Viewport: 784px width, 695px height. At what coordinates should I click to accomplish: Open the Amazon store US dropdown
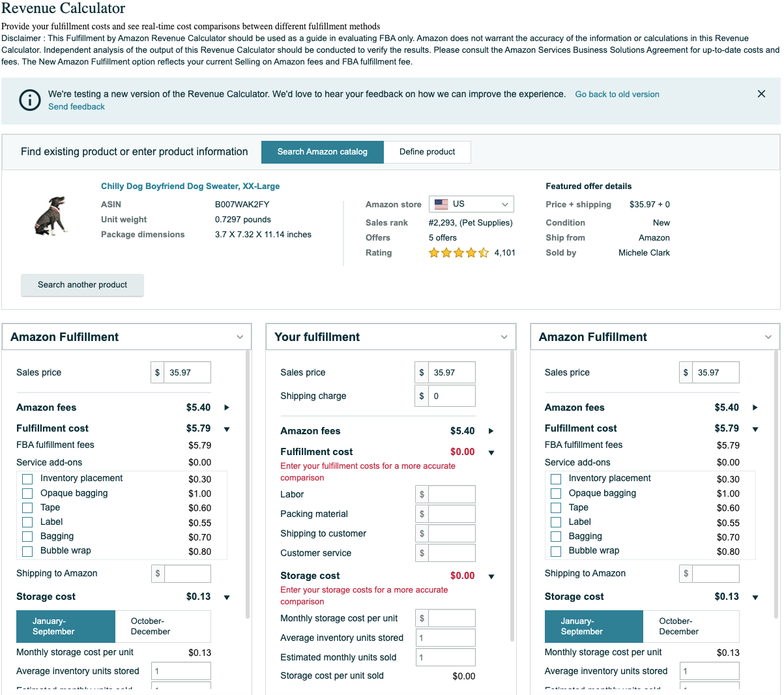click(x=471, y=204)
